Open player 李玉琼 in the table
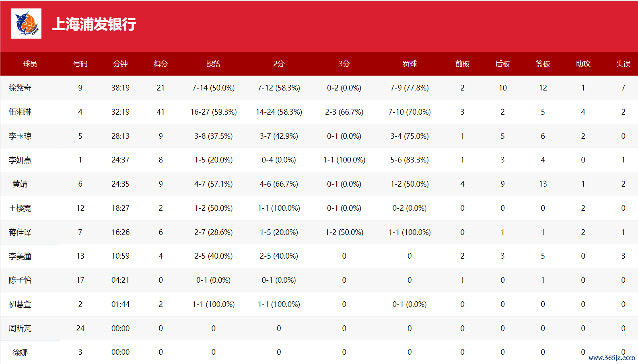638x364 pixels. pos(20,136)
